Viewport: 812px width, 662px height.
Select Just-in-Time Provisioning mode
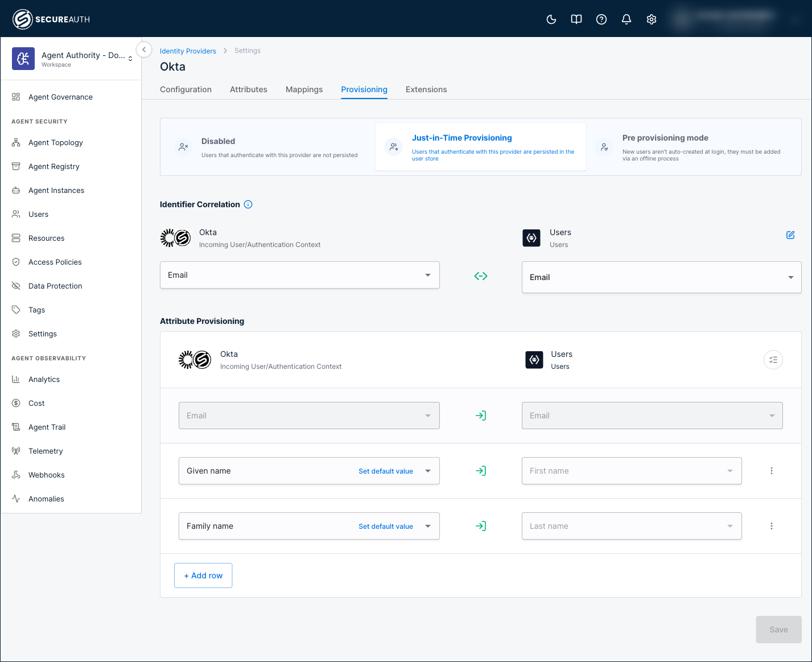[481, 147]
